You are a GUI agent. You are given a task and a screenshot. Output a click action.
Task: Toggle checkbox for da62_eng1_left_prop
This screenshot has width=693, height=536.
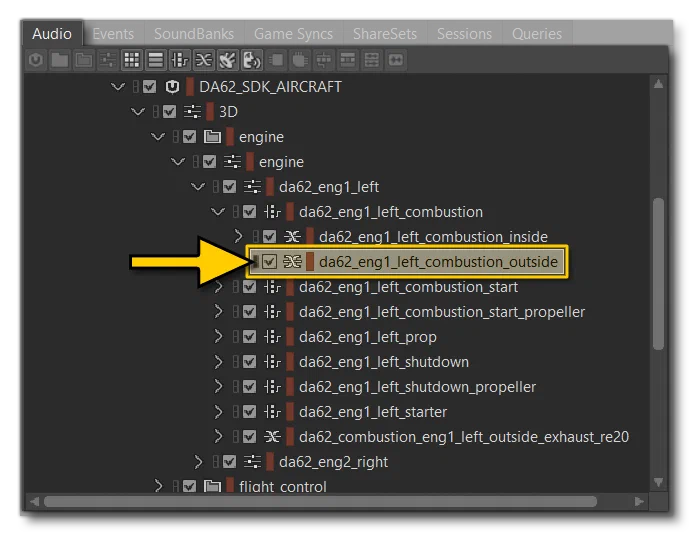pos(249,337)
